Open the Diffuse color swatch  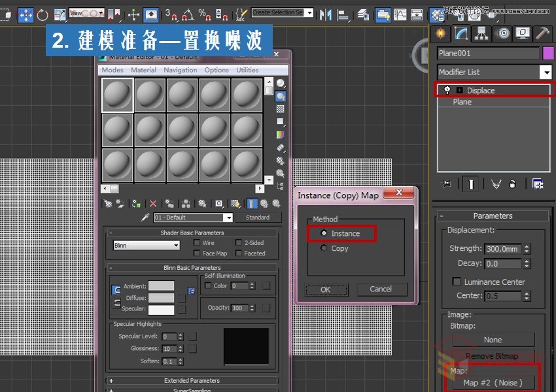tap(162, 298)
